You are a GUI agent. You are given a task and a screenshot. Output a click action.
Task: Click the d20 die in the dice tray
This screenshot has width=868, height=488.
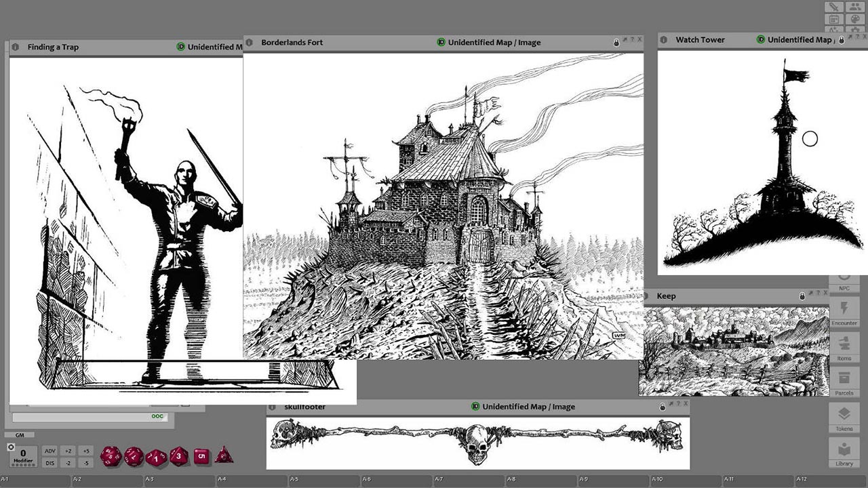pos(111,455)
